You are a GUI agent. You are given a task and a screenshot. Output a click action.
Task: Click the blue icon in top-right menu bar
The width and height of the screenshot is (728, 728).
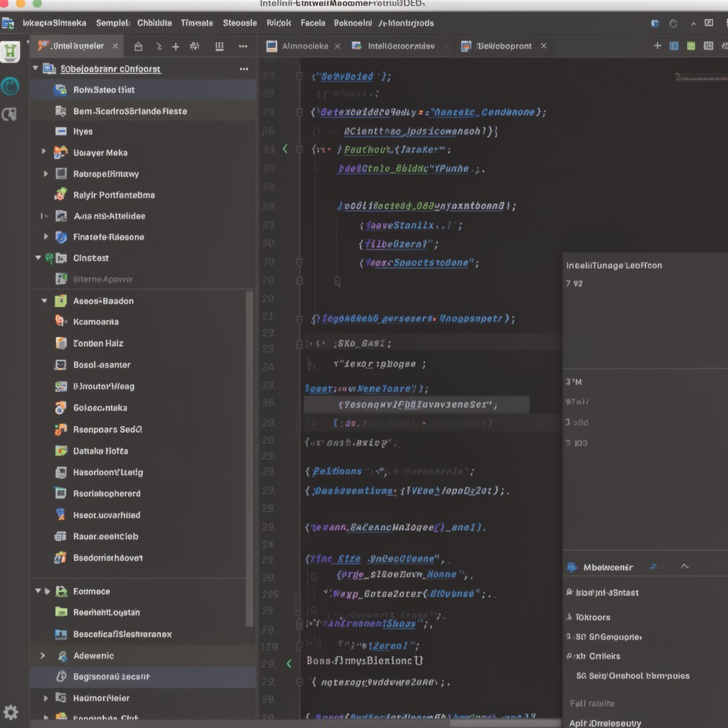pyautogui.click(x=655, y=23)
